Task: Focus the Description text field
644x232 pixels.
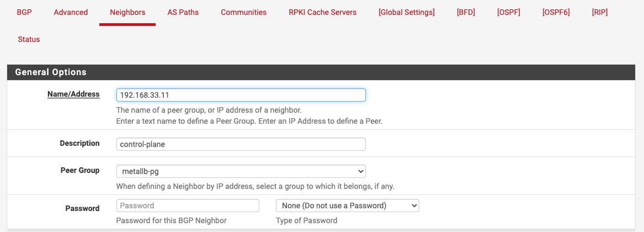Action: coord(241,144)
